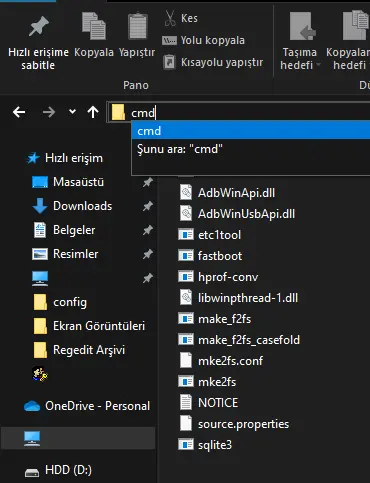Viewport: 370px width, 483px height.
Task: Click the pin icon beside Masaüstü
Action: tap(148, 182)
